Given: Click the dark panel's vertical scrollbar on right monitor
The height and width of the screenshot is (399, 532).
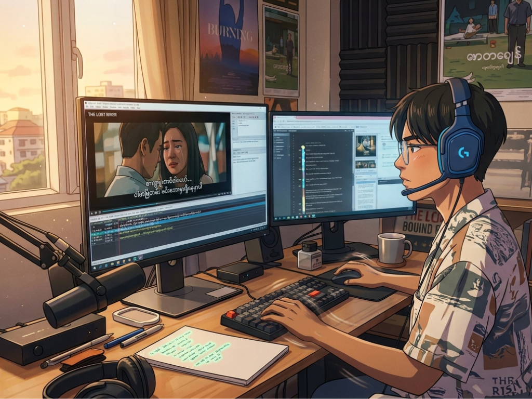Looking at the screenshot, I should coord(353,171).
